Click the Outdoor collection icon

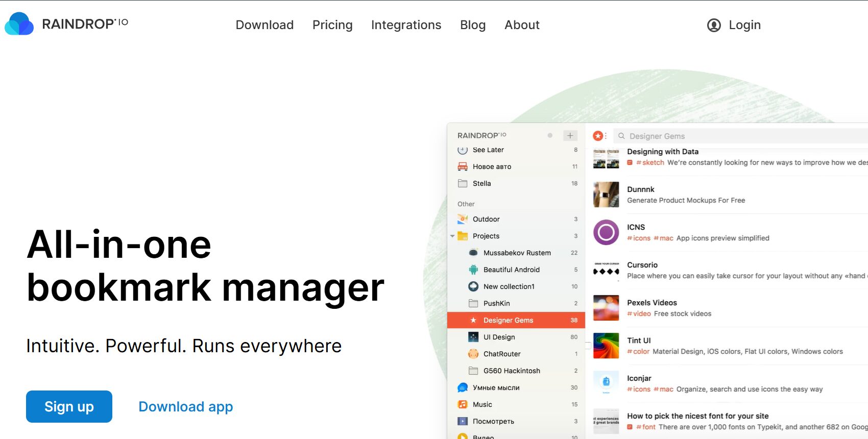[463, 219]
